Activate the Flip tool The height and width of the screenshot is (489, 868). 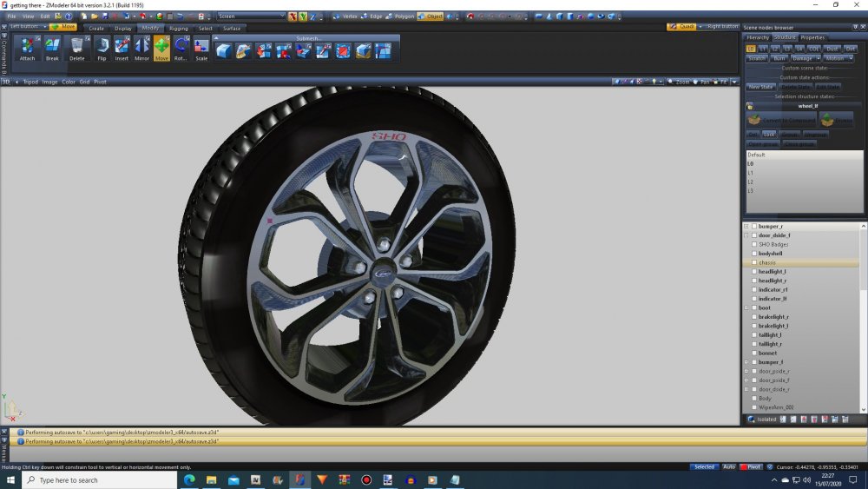102,48
